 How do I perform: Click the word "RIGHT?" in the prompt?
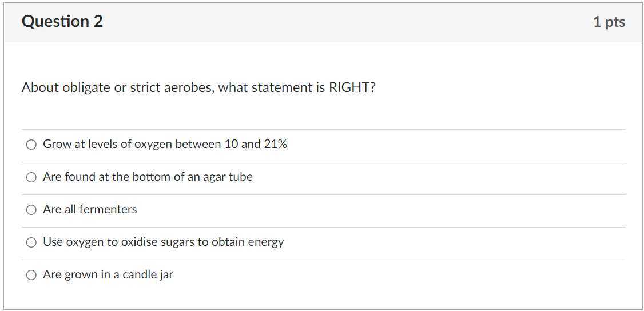(x=352, y=87)
